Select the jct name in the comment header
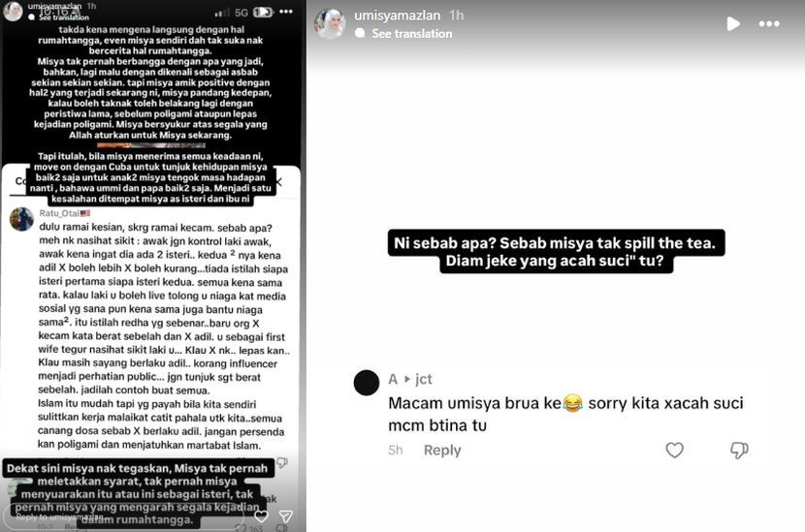 pos(424,379)
